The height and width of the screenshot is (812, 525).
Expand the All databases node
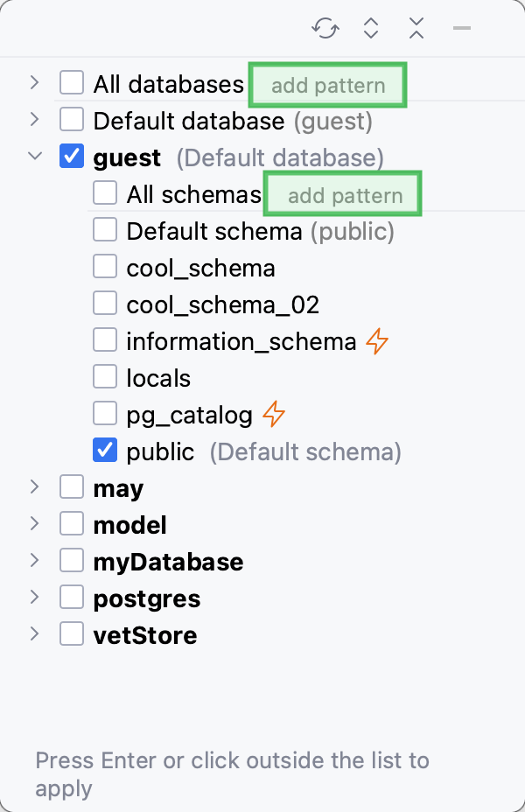point(34,82)
